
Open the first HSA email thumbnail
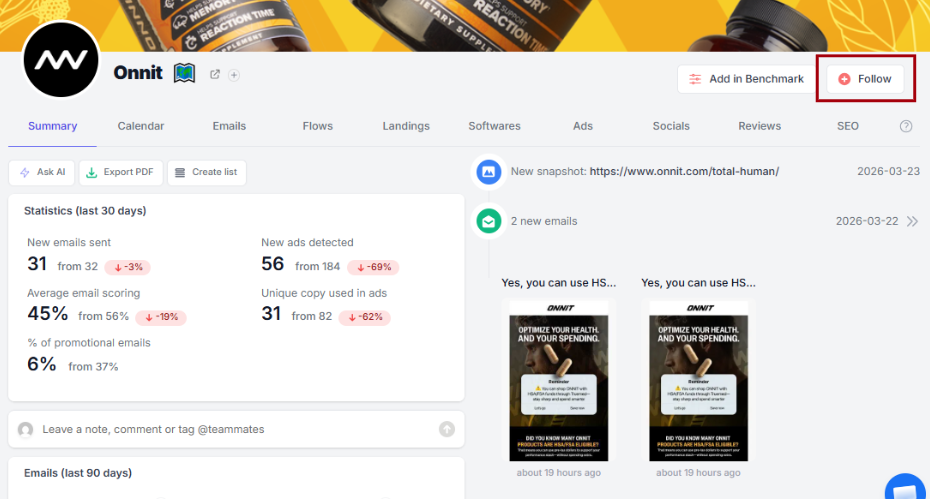(x=559, y=381)
